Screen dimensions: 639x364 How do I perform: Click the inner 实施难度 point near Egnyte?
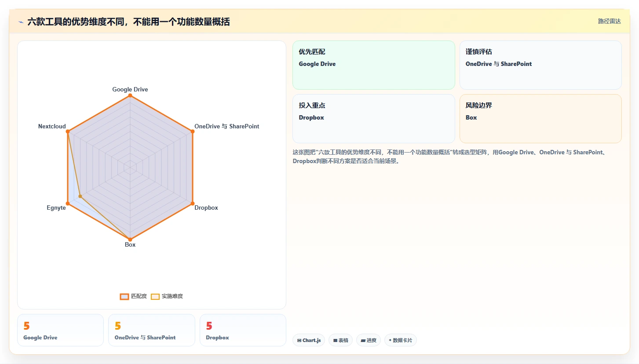coord(80,196)
